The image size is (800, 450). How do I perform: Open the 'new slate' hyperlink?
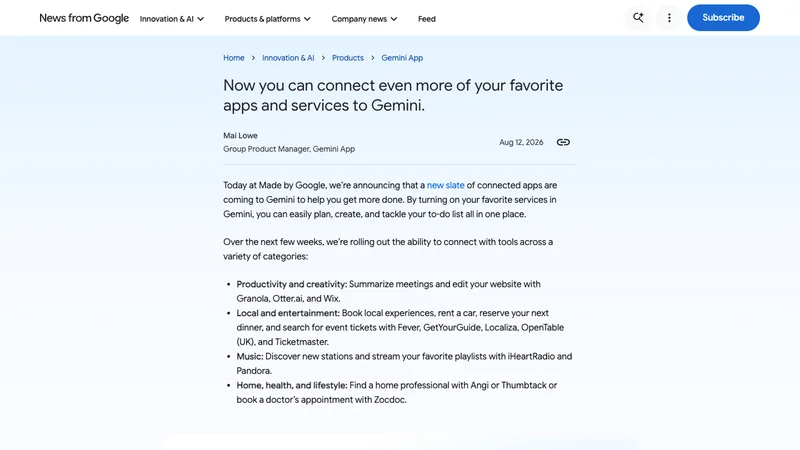[x=445, y=185]
